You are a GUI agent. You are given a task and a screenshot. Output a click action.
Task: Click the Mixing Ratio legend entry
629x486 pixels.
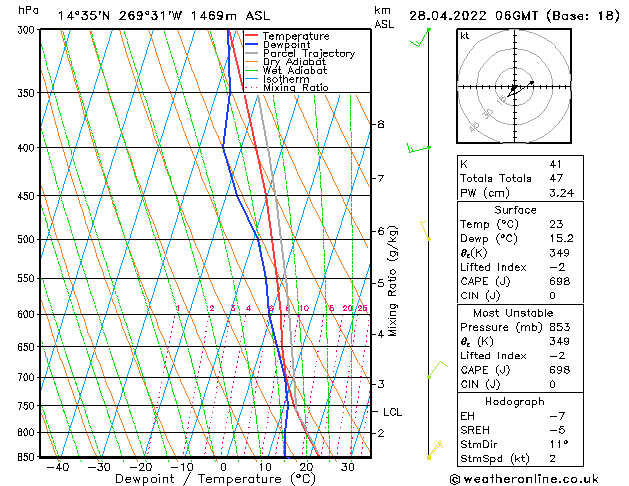295,88
